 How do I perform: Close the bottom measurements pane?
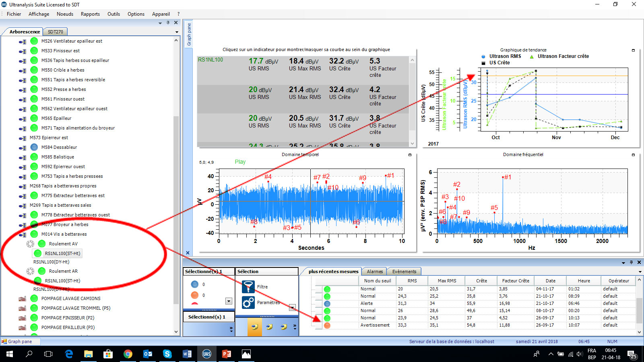coord(639,262)
